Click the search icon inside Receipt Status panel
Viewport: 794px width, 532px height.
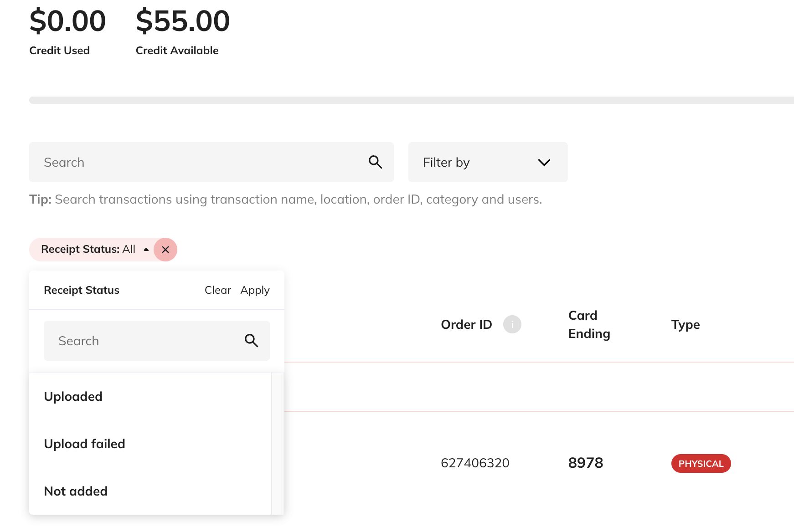pos(252,340)
